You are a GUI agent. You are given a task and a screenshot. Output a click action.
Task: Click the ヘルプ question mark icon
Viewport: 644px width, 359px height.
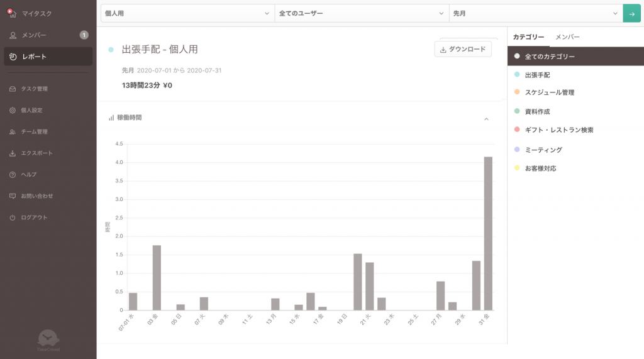point(13,175)
